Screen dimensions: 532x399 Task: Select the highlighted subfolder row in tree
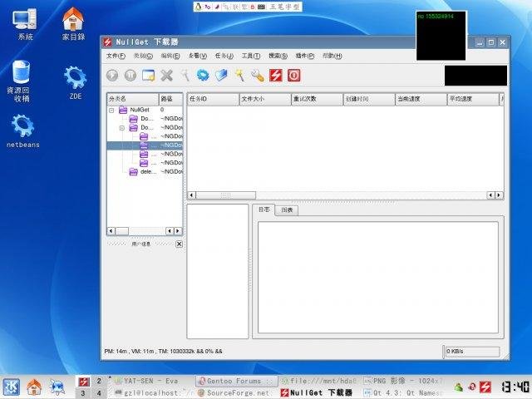[x=145, y=145]
